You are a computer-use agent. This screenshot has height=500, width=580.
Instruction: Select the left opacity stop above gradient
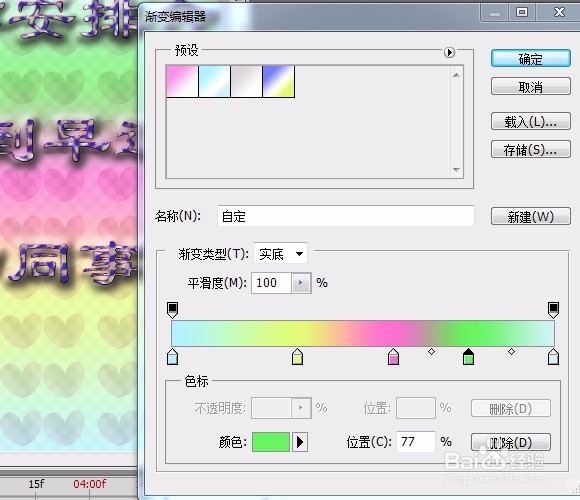tap(172, 310)
